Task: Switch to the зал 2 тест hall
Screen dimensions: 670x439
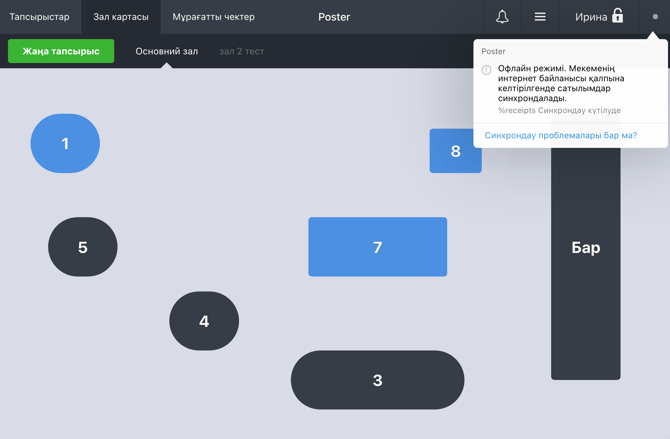Action: (x=241, y=51)
